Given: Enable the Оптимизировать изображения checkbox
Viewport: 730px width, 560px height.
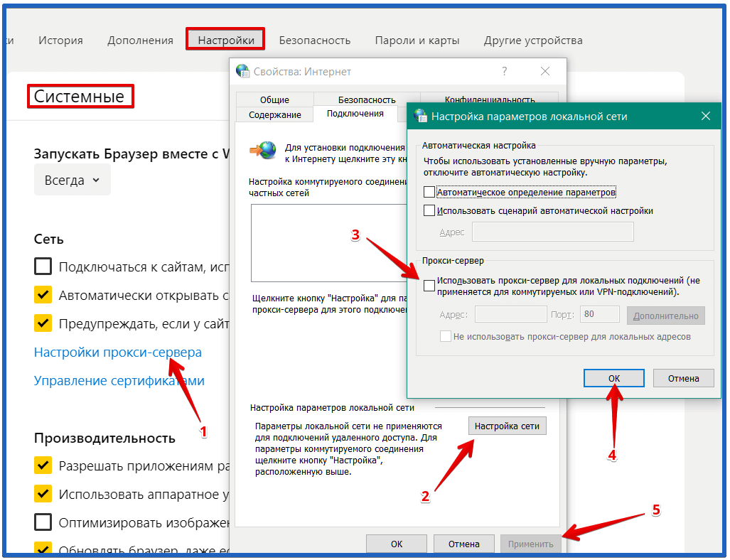Looking at the screenshot, I should (43, 522).
